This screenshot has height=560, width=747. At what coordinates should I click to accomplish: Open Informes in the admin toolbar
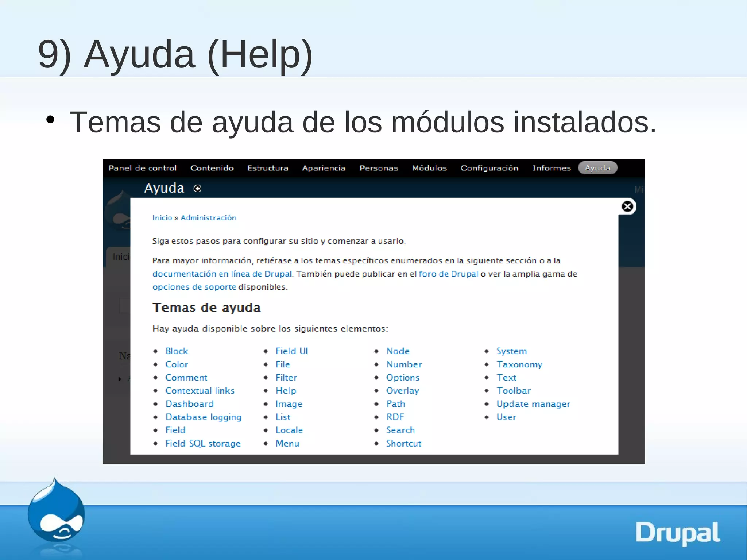[551, 168]
